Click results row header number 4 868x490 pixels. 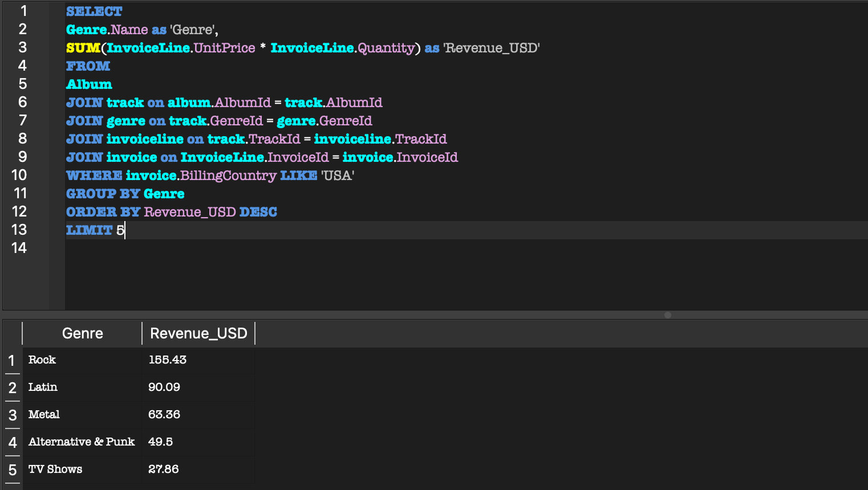pyautogui.click(x=12, y=443)
